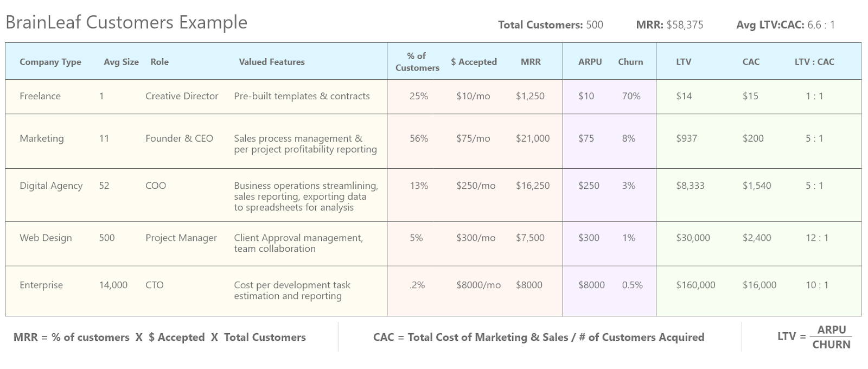868x369 pixels.
Task: Select the 'Total Customers: 500' summary
Action: [x=551, y=24]
